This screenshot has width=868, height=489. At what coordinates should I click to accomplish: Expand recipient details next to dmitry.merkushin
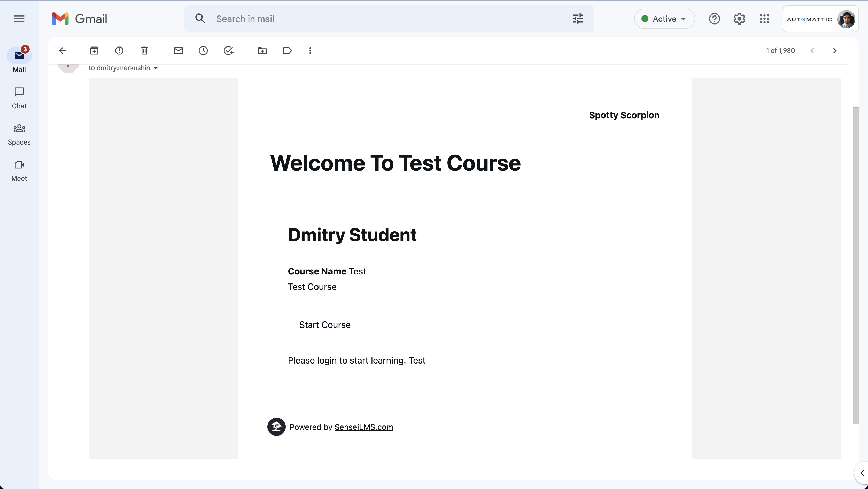tap(156, 68)
